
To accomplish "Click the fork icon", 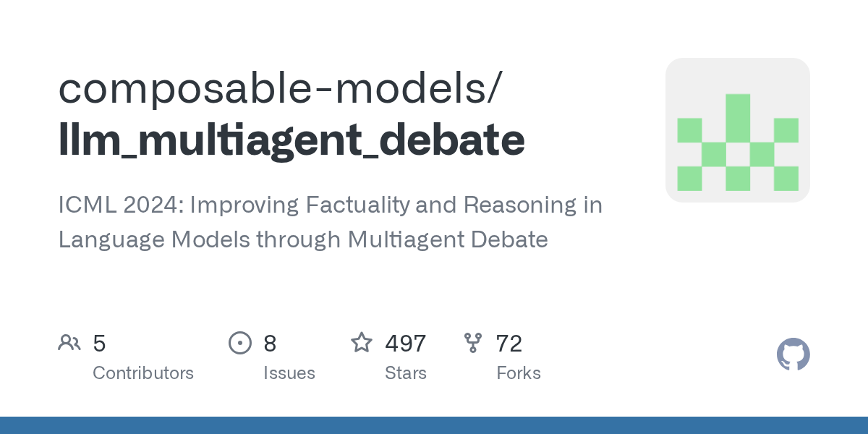I will [473, 343].
